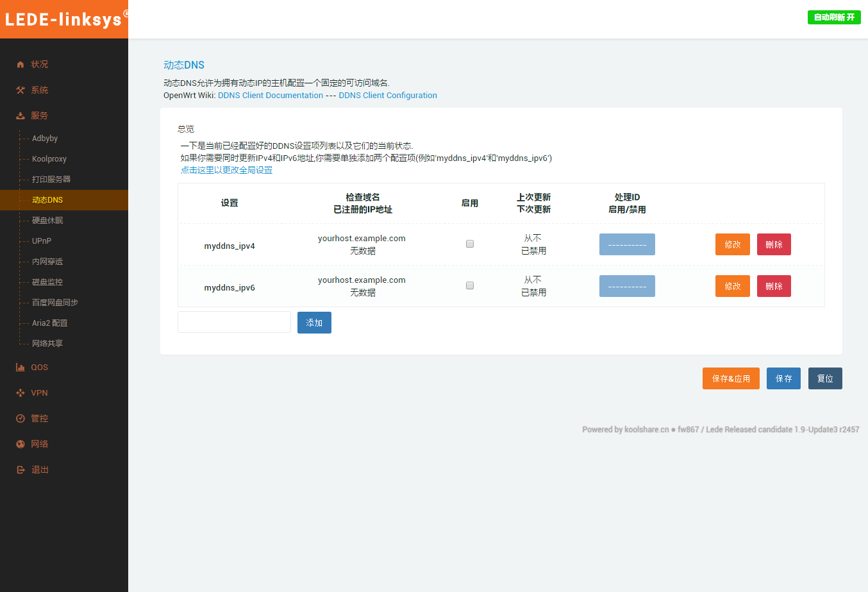Click the new configuration name input field
Image resolution: width=868 pixels, height=592 pixels.
(234, 322)
